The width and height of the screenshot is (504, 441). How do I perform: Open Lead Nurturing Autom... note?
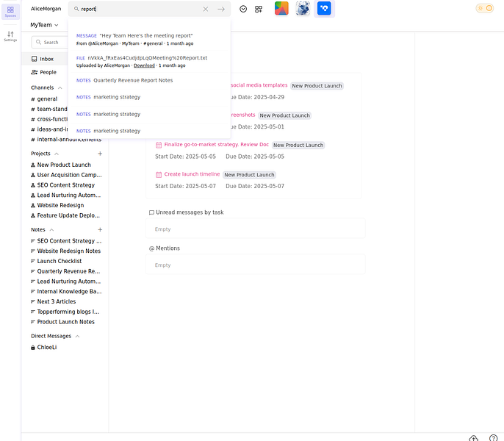pyautogui.click(x=66, y=282)
